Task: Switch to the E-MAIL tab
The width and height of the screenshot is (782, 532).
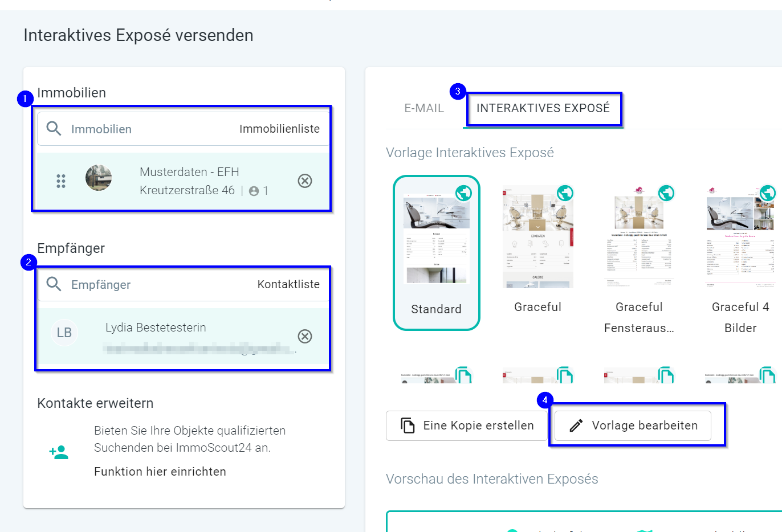Action: 423,108
